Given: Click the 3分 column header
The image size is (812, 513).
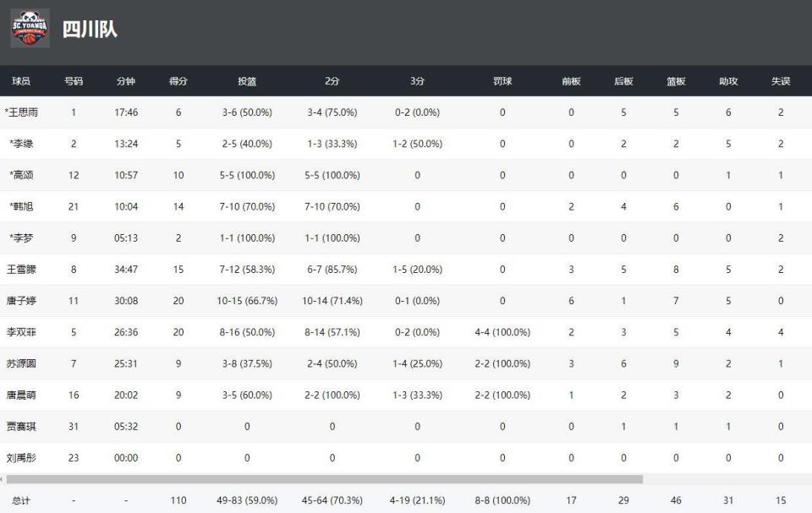Looking at the screenshot, I should tap(417, 81).
